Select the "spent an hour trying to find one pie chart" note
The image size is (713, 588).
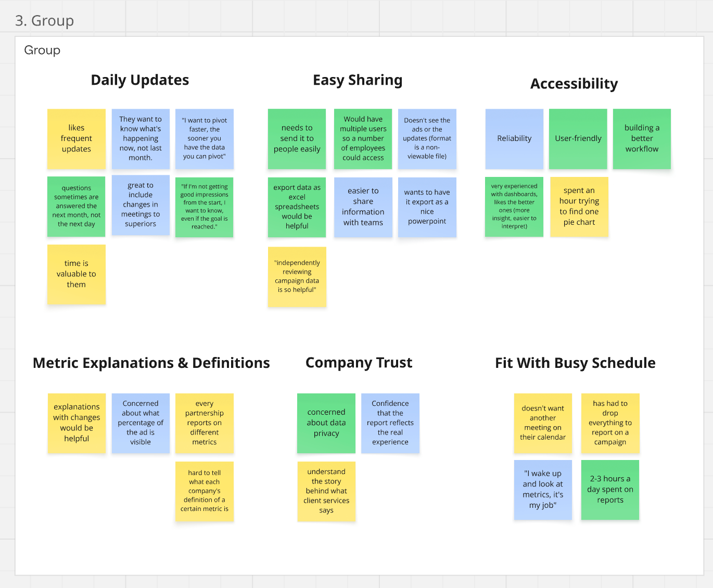(x=579, y=207)
